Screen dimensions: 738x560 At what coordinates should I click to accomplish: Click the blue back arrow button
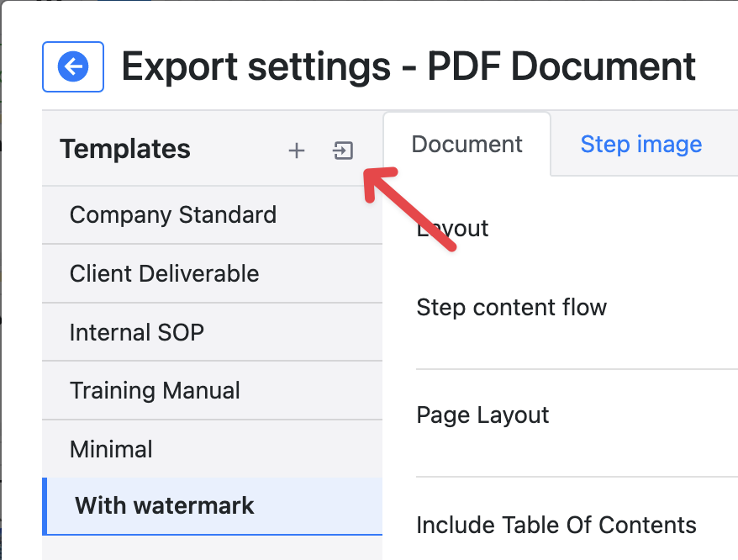(x=73, y=66)
